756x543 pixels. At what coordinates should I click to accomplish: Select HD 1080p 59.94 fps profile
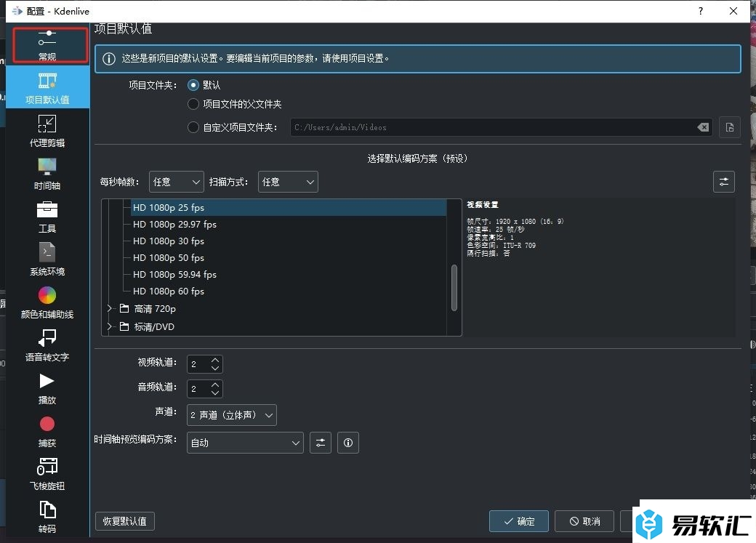point(289,274)
